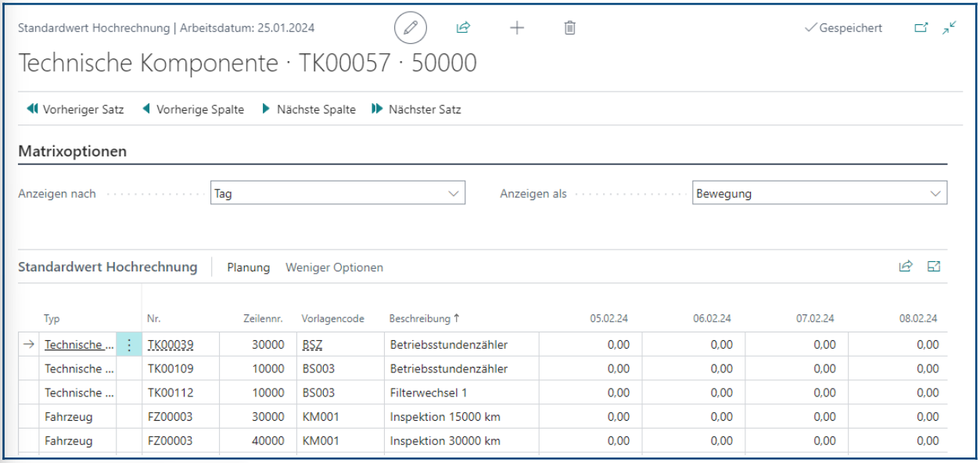Viewport: 980px width, 463px height.
Task: Select the TK00112 cell
Action: point(181,393)
